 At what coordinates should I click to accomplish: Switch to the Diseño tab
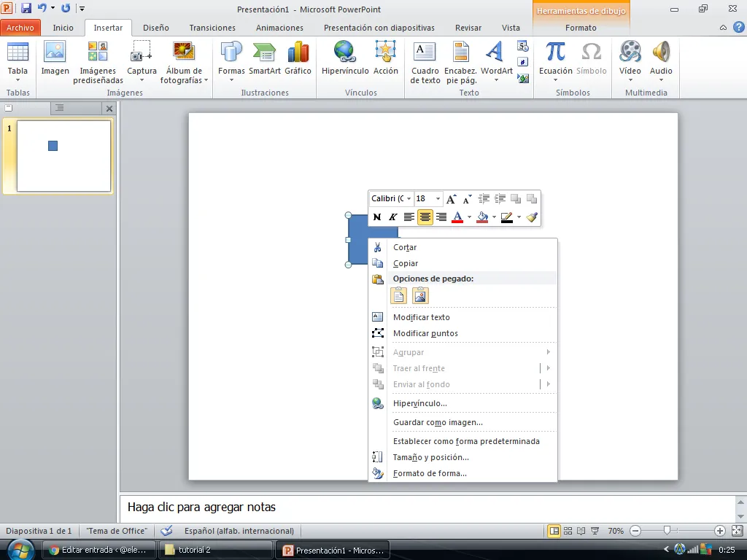coord(156,28)
